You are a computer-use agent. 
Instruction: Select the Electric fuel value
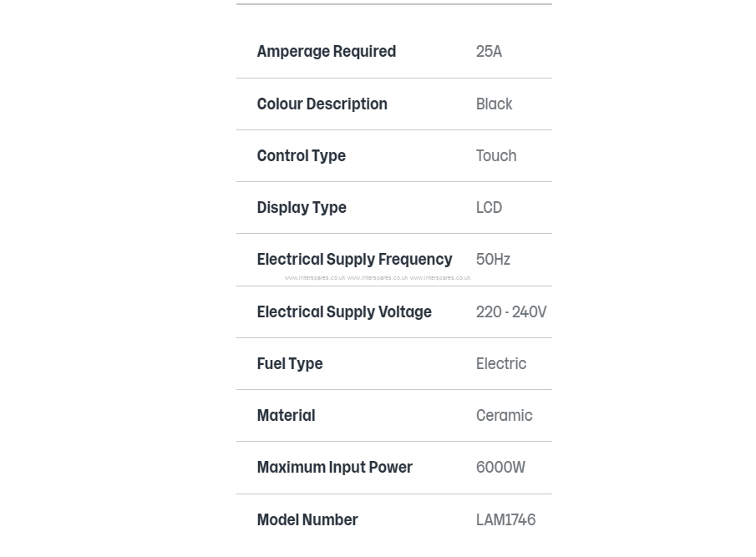coord(501,364)
